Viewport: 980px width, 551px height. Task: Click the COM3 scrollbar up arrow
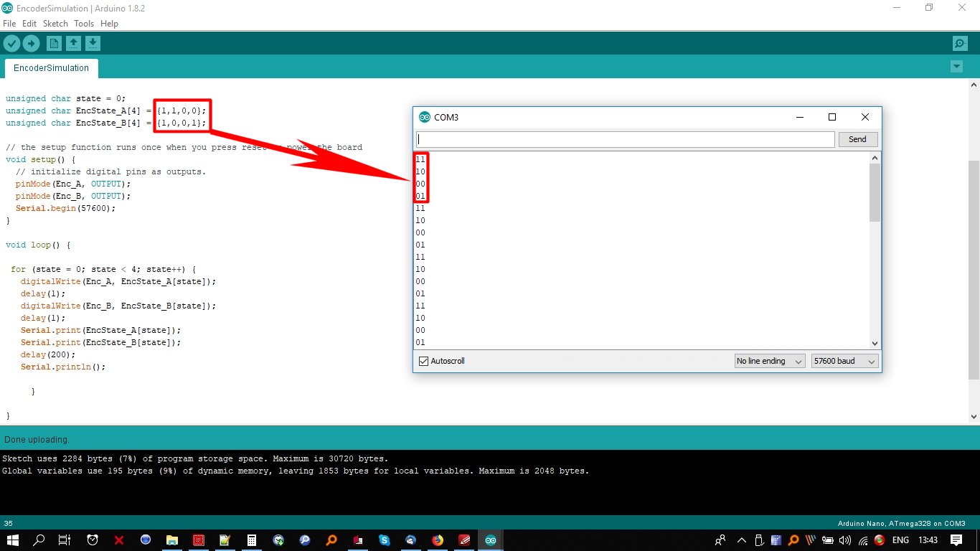875,158
